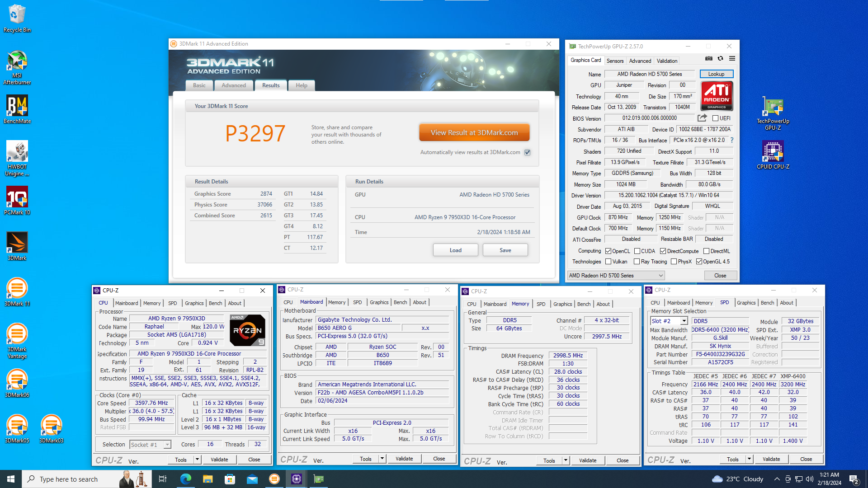This screenshot has height=488, width=868.
Task: Click the GPU-Z refresh icon
Action: 721,59
